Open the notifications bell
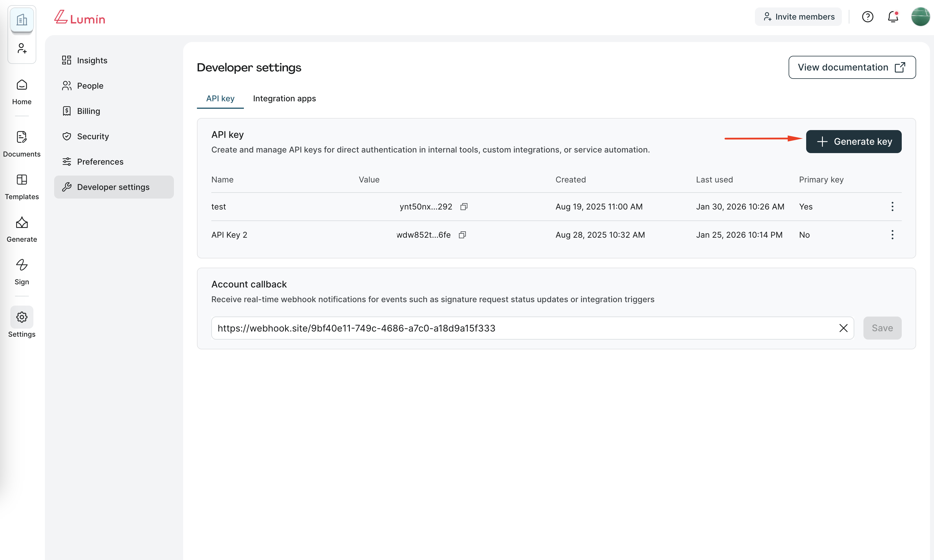Screen dimensions: 934x560 (x=893, y=17)
